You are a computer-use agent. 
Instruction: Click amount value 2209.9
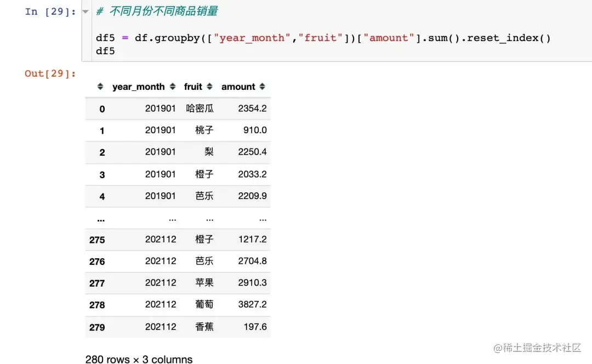coord(252,196)
